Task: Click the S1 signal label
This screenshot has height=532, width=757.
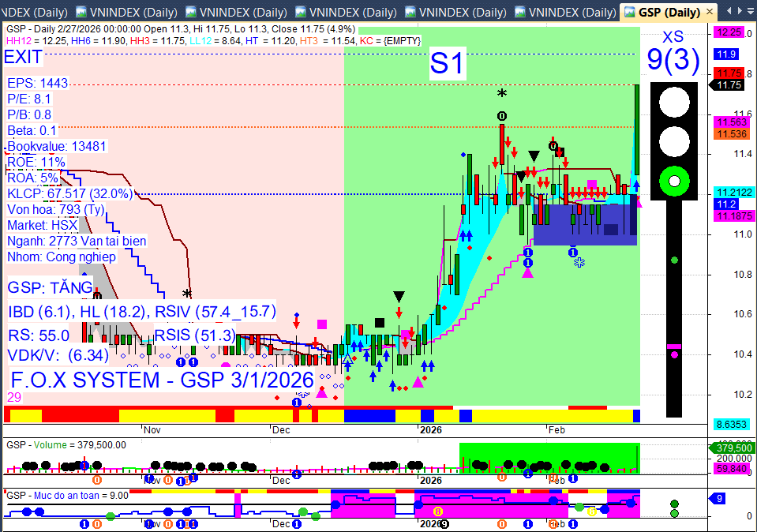Action: tap(447, 63)
